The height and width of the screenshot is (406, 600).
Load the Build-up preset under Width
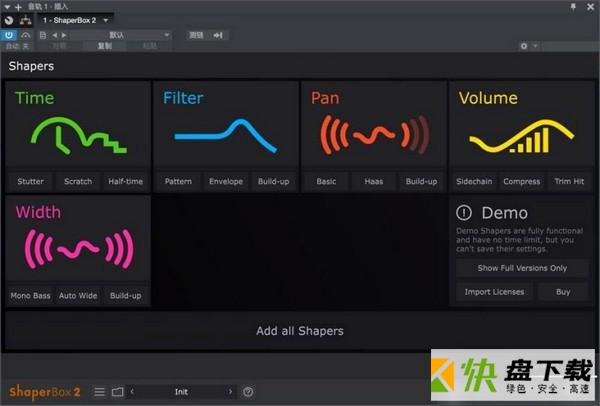tap(126, 295)
